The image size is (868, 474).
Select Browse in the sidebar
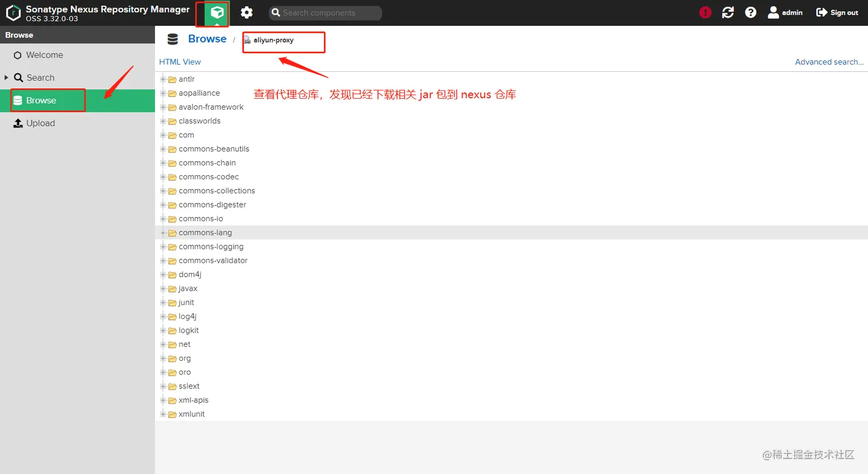77,101
